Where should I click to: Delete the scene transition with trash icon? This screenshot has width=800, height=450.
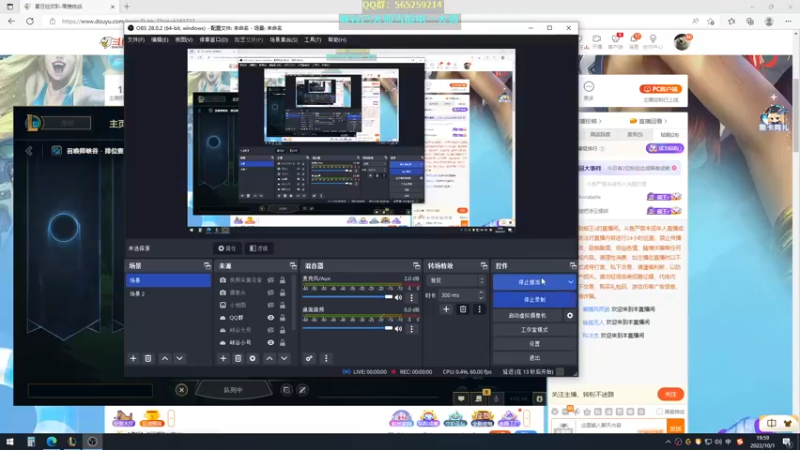pyautogui.click(x=463, y=309)
